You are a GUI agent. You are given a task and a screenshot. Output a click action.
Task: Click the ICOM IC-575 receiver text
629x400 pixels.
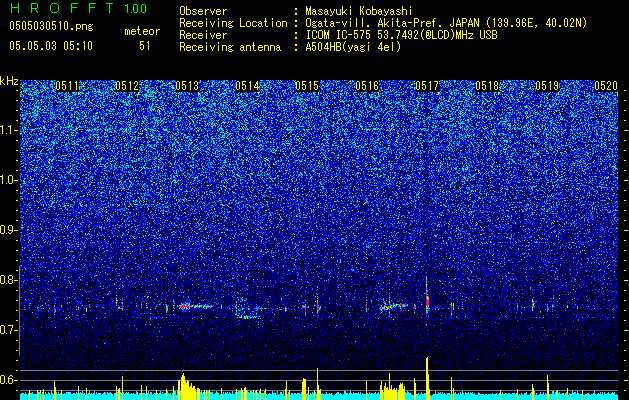click(x=401, y=35)
